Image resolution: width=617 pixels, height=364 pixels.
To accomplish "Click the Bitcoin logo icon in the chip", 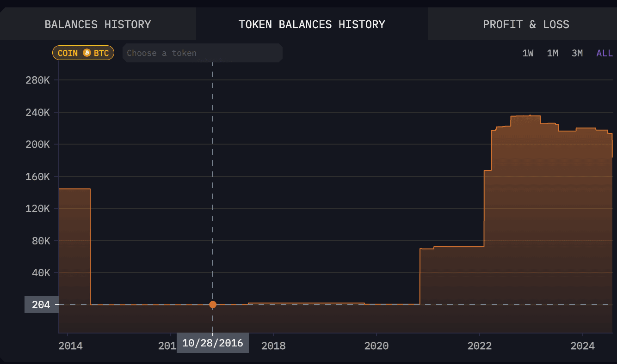I will click(x=86, y=53).
